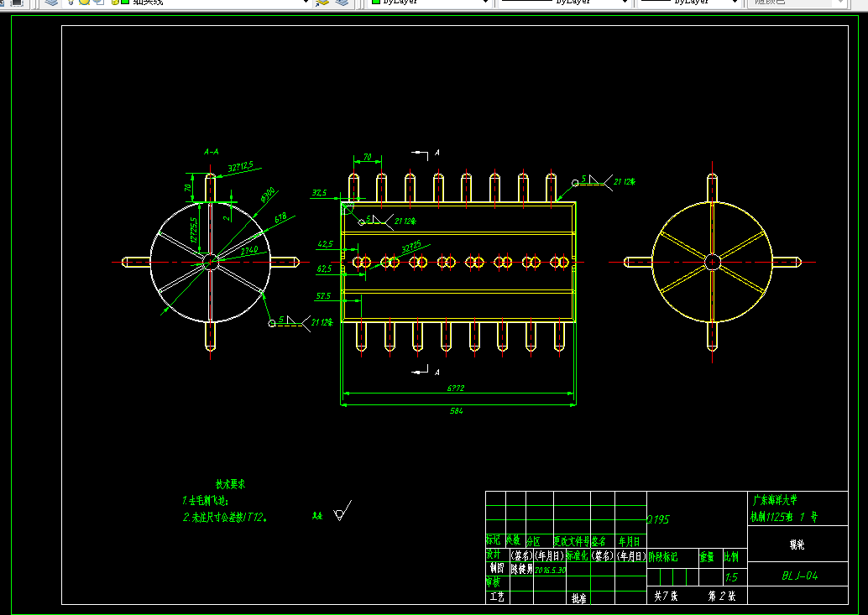Click the surface roughness symbol beside 其余
Screen dimensions: 868x615
tap(342, 511)
